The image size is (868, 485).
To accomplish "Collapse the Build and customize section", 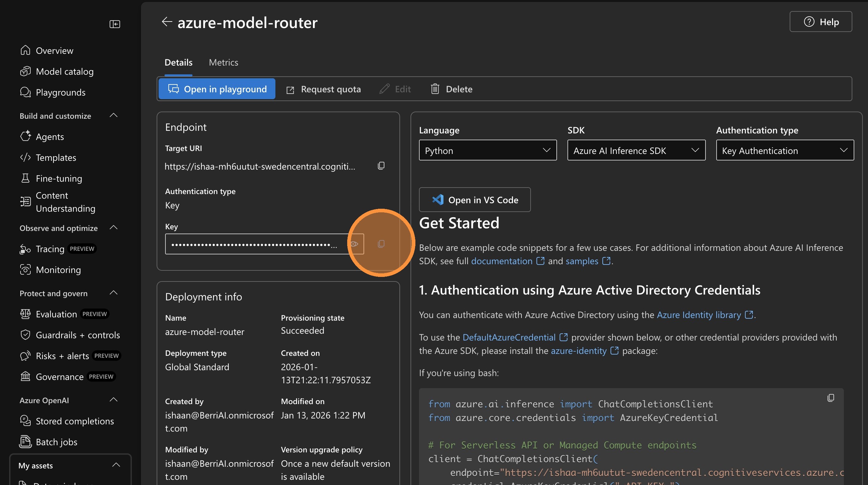I will tap(114, 115).
